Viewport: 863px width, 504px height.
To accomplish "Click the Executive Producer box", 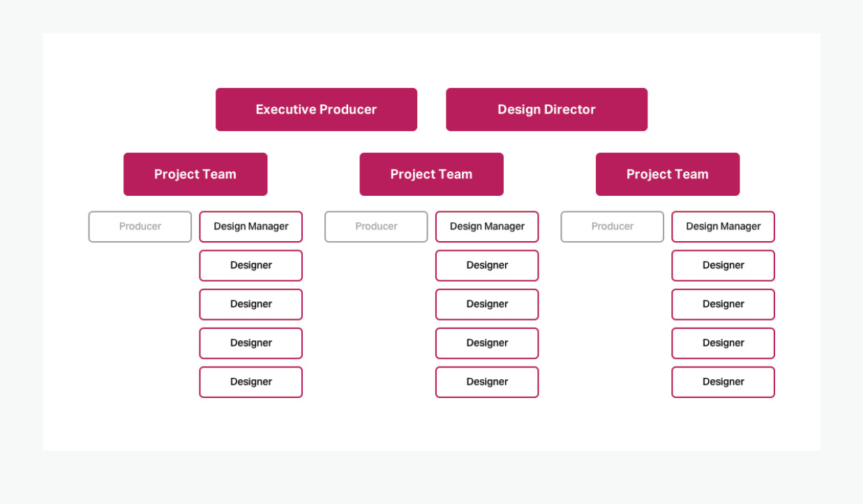I will (316, 109).
